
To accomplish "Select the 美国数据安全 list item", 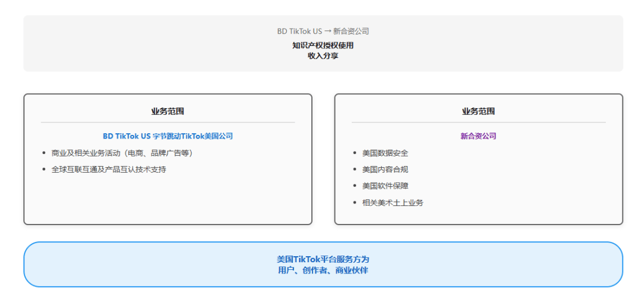I will click(385, 153).
